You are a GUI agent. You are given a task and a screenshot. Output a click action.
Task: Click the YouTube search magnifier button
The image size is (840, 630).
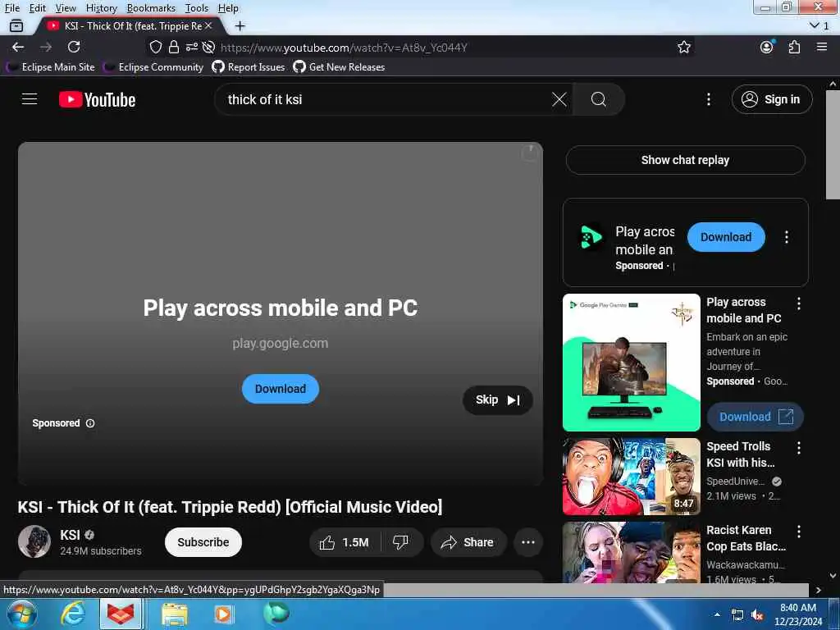click(x=598, y=99)
